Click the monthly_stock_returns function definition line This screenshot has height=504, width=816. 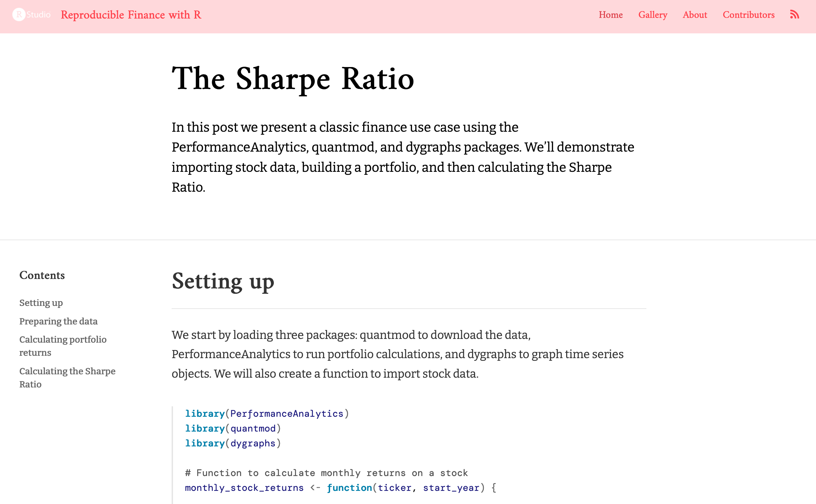[341, 488]
